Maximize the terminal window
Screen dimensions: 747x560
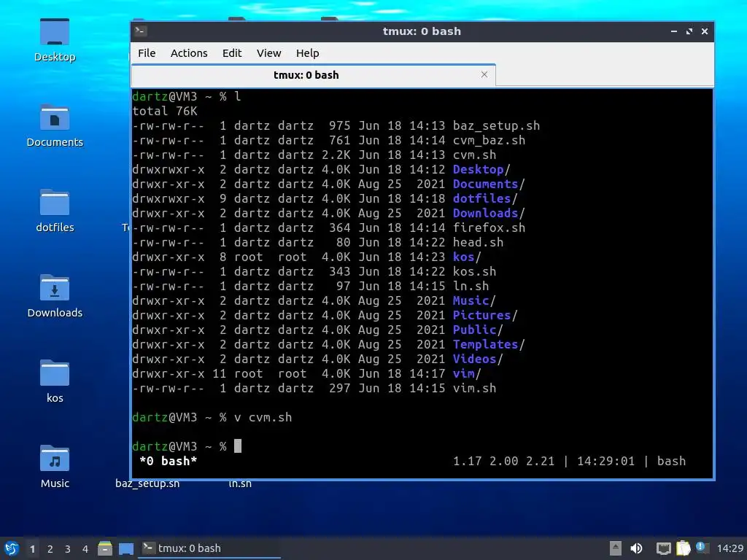pos(689,31)
